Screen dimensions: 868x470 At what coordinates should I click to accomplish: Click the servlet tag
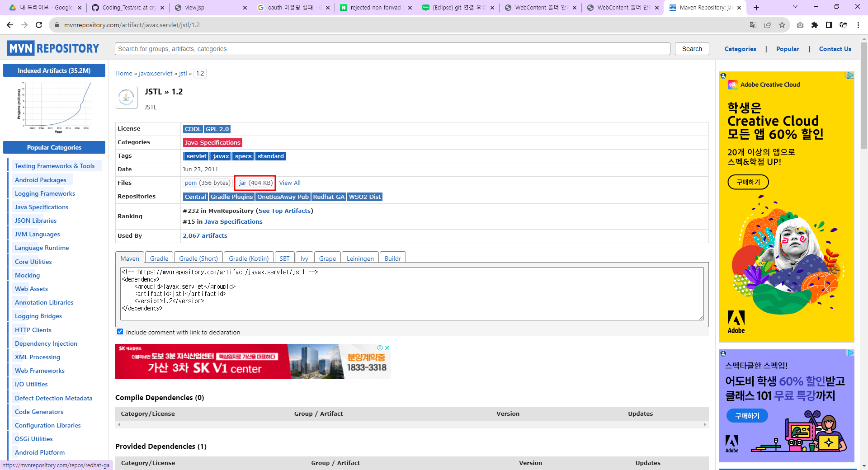tap(196, 156)
